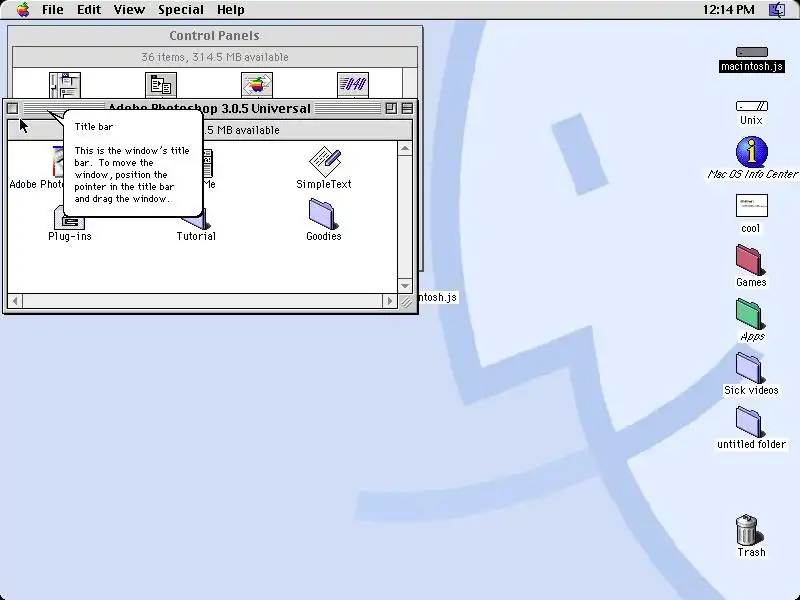
Task: Click the Photoshop window resize grip
Action: (x=406, y=302)
